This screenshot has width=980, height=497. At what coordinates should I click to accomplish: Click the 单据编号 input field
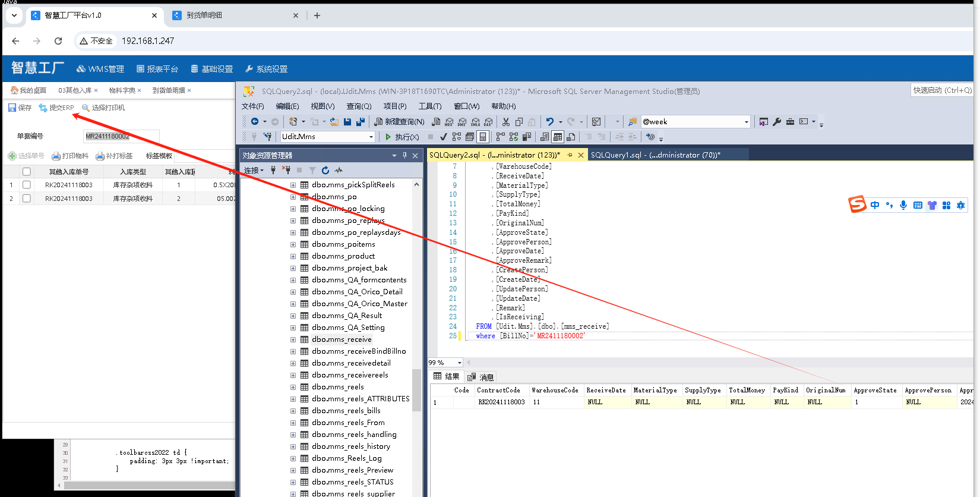coord(121,136)
